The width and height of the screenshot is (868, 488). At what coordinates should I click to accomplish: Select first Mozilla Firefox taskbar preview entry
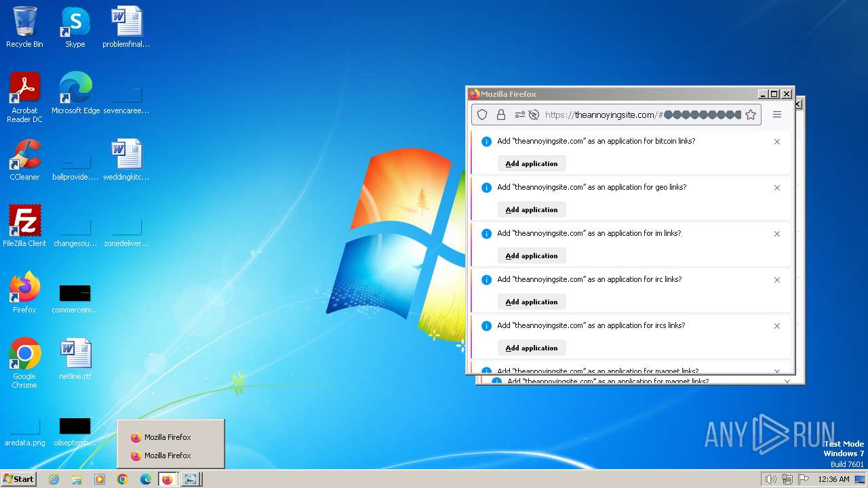point(171,437)
